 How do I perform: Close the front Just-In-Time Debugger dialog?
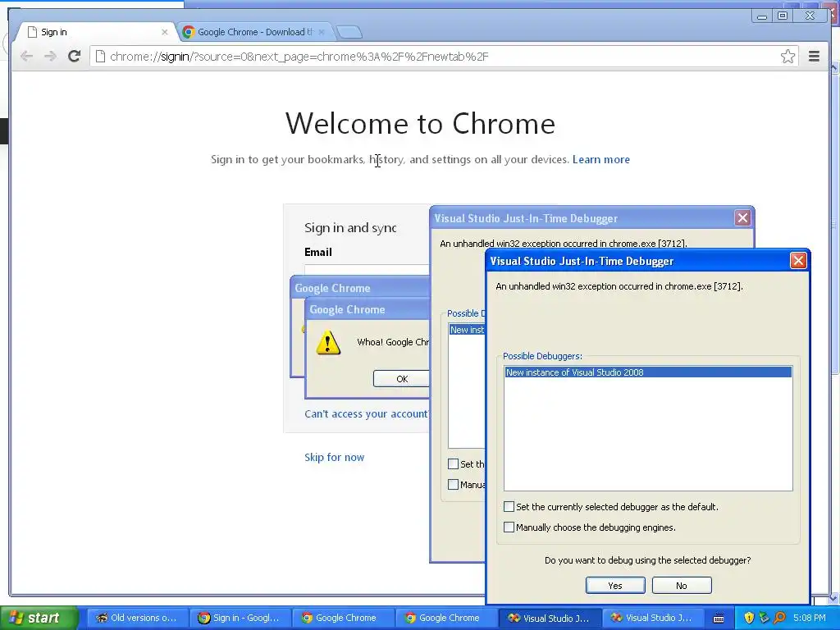(x=798, y=261)
